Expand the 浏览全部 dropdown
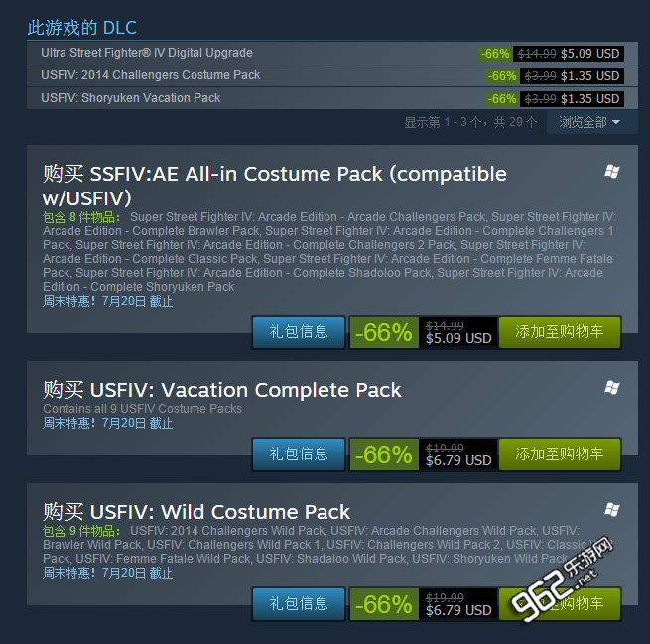This screenshot has height=644, width=650. click(591, 122)
